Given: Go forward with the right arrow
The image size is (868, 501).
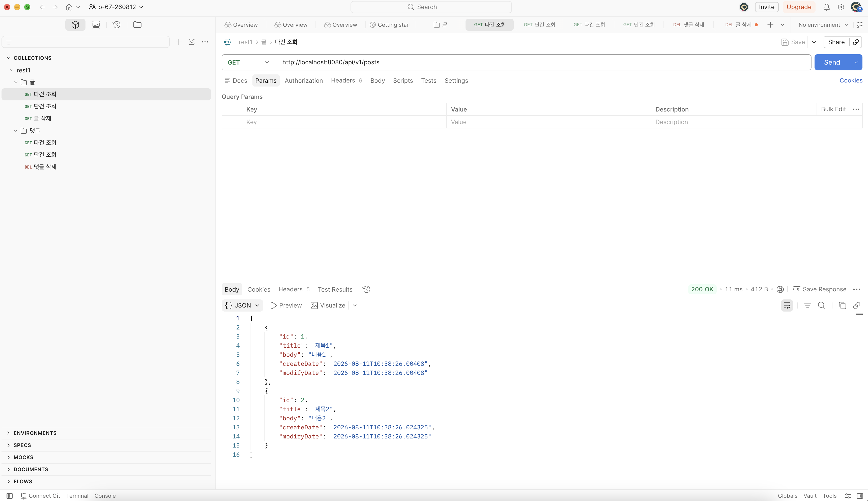Looking at the screenshot, I should (55, 7).
